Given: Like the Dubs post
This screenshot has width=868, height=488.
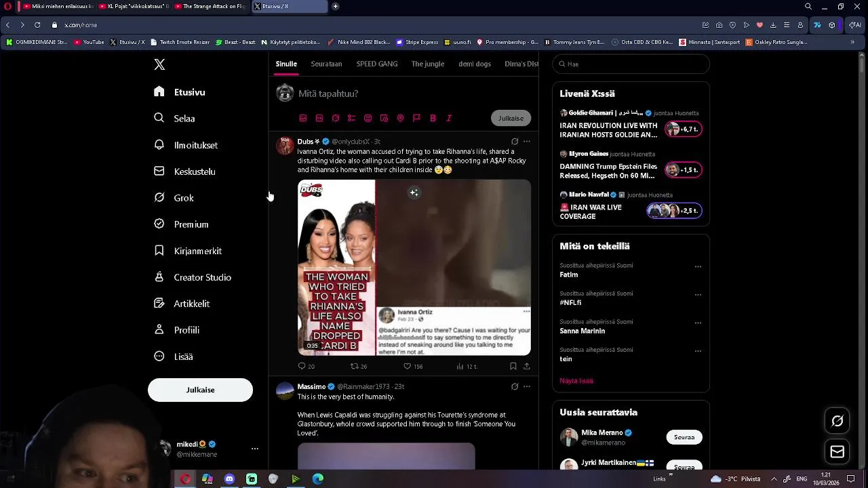Looking at the screenshot, I should (x=408, y=366).
